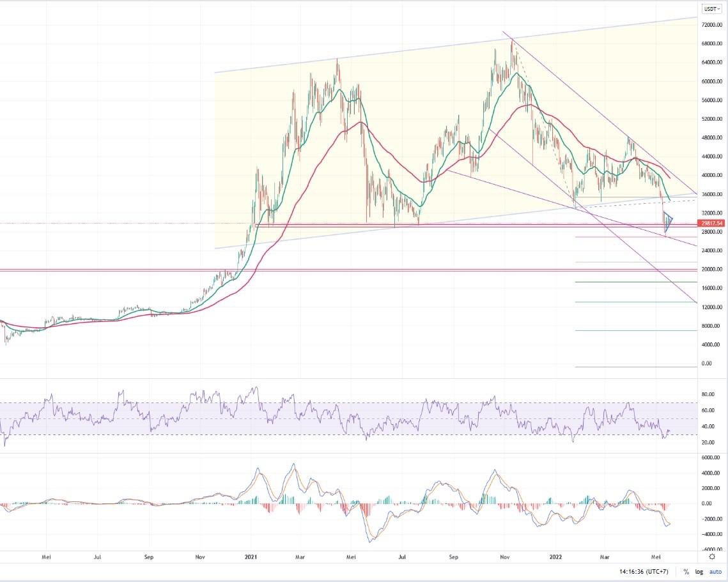Click the 40.00 RSI axis label
Viewport: 728px width, 582px height.
[x=708, y=427]
